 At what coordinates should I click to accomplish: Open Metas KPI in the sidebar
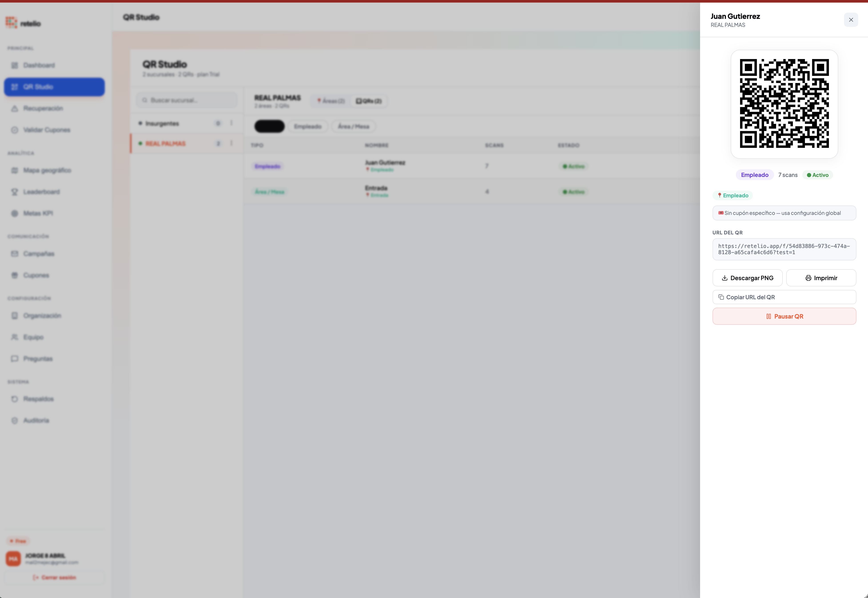(x=54, y=213)
